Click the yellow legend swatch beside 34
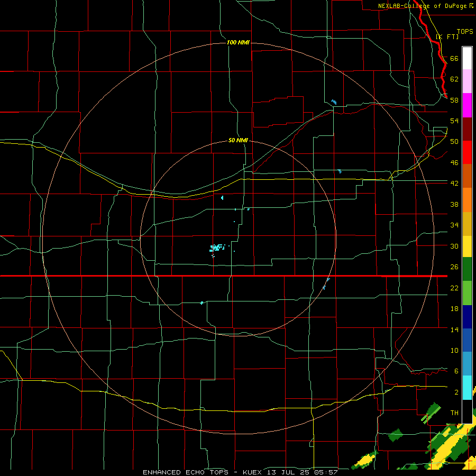The width and height of the screenshot is (476, 476). (x=467, y=246)
